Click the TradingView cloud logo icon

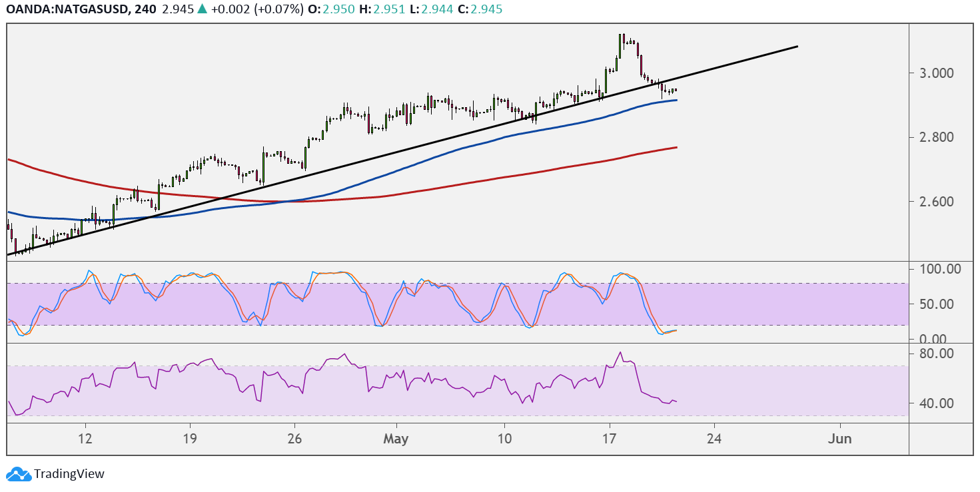(x=19, y=474)
